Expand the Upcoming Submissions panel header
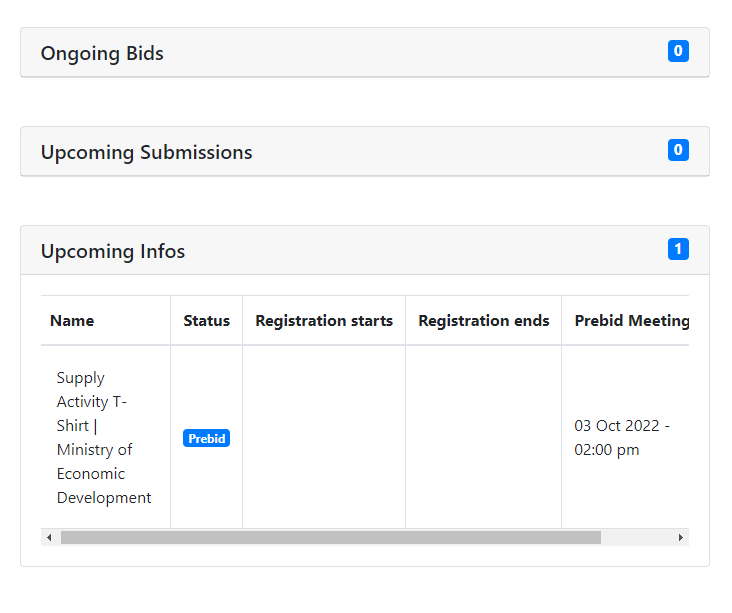Screen dimensions: 732x613 [x=365, y=151]
